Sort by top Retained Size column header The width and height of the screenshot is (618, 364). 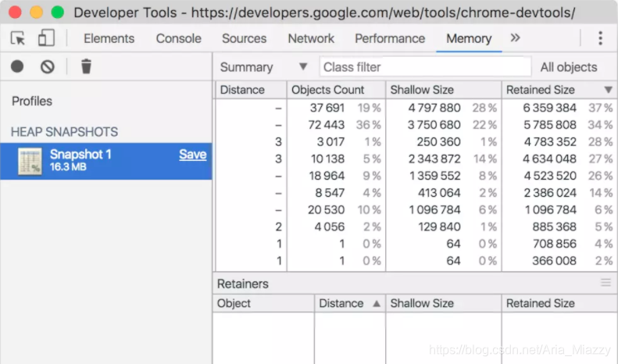coord(559,90)
